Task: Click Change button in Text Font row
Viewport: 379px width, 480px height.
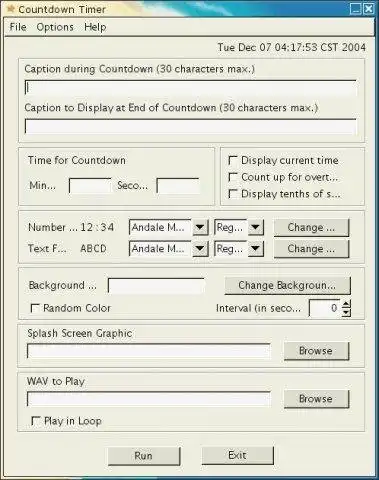Action: 311,249
